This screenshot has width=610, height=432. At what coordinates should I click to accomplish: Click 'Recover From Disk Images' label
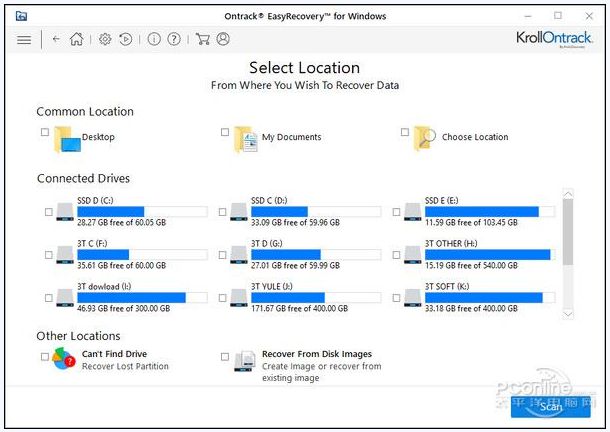point(317,354)
